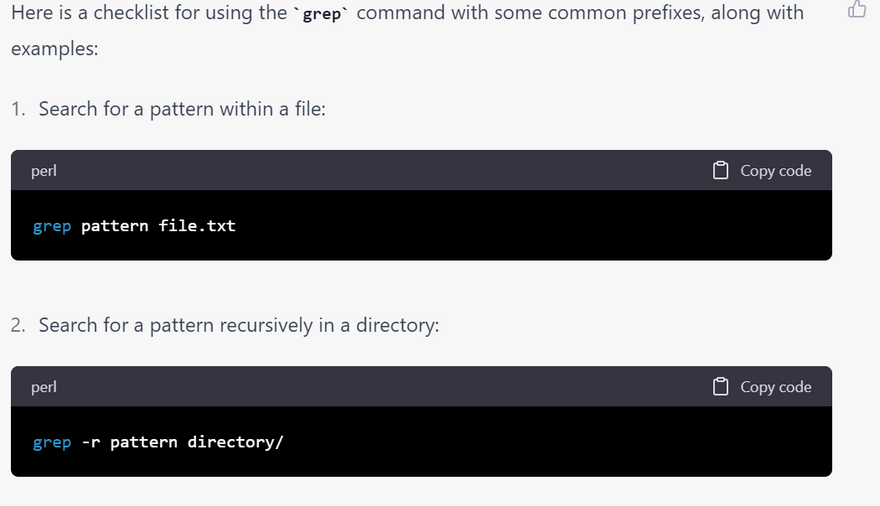This screenshot has width=880, height=506.
Task: Click the thumbs-up feedback icon
Action: click(857, 8)
